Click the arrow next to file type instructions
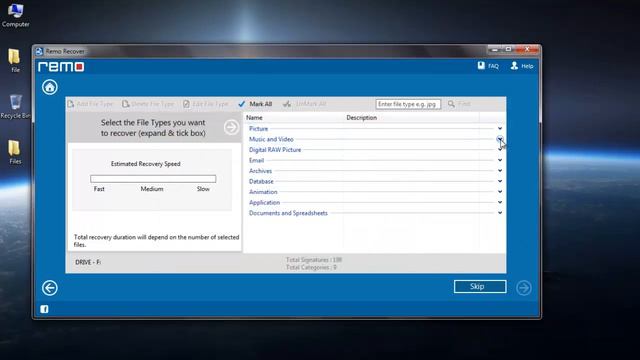This screenshot has width=640, height=360. point(231,127)
